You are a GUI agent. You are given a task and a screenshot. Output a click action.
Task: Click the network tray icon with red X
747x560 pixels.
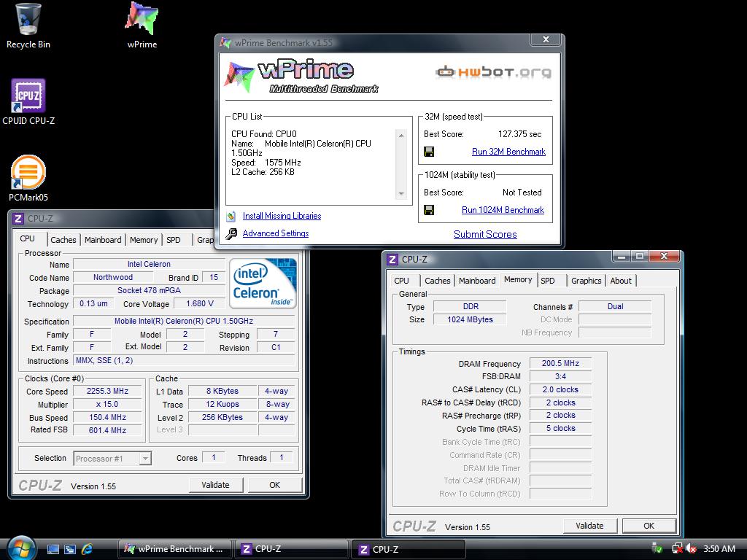pos(677,548)
